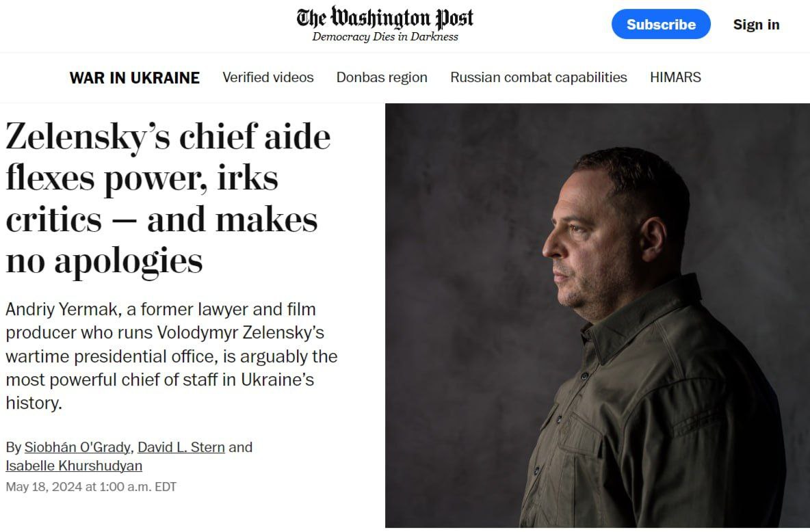Open the Donbas region topic
The height and width of the screenshot is (532, 810).
point(382,77)
